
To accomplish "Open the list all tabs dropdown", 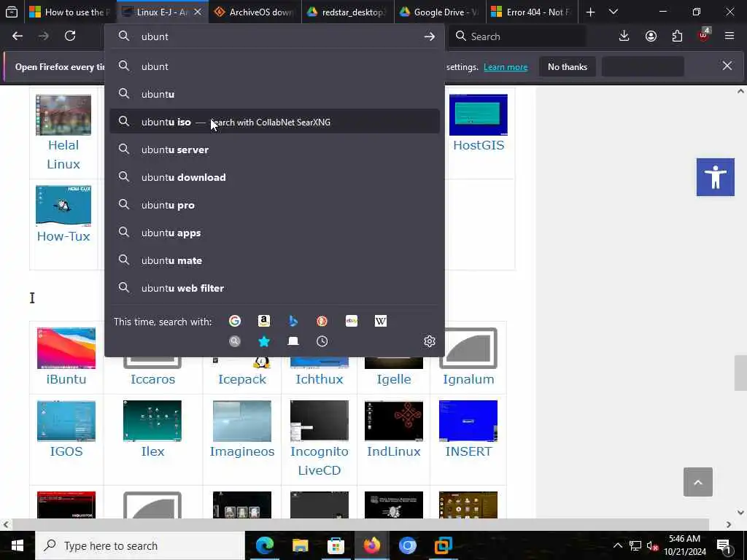I will [x=613, y=12].
